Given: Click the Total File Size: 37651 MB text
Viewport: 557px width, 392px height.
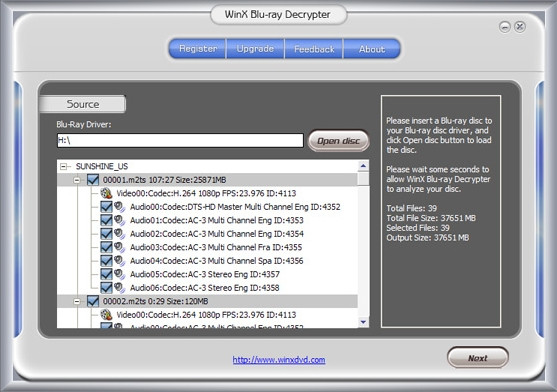Looking at the screenshot, I should [x=431, y=218].
